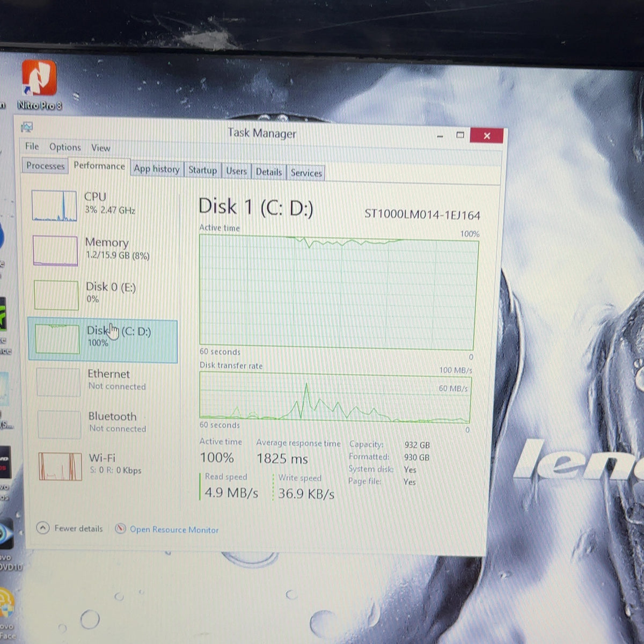644x644 pixels.
Task: Maximize the Task Manager window
Action: [x=460, y=135]
